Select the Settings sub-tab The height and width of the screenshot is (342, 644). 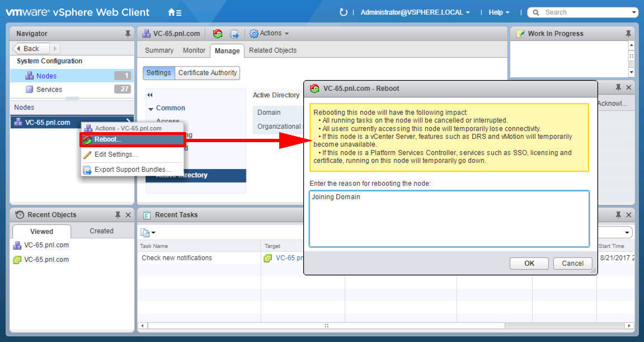[x=158, y=73]
